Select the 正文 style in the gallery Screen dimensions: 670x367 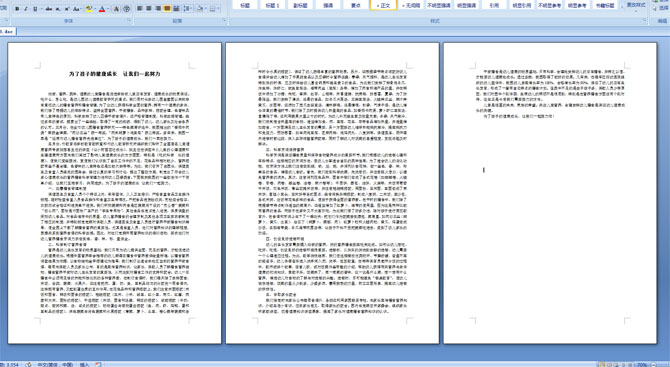(x=383, y=5)
